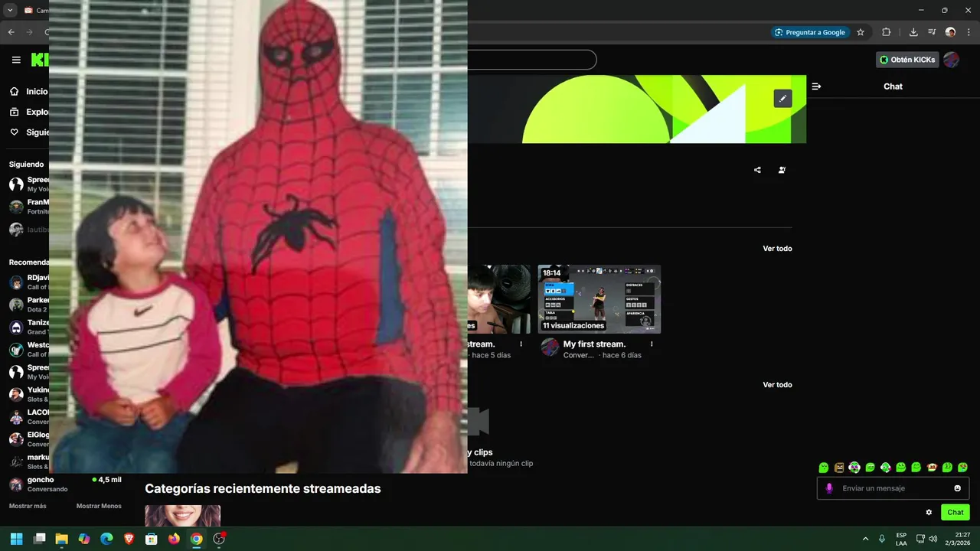Open the category thumbnail under Categorías

click(182, 516)
